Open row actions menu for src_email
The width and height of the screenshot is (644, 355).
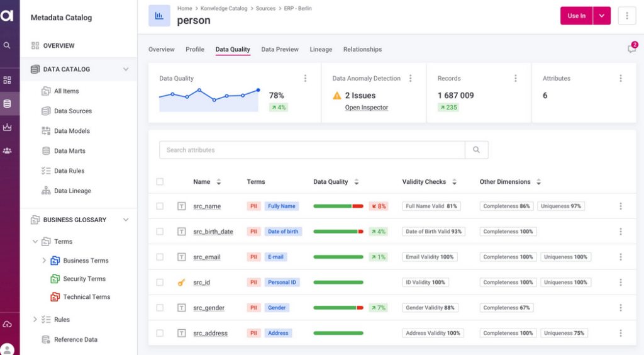click(621, 257)
